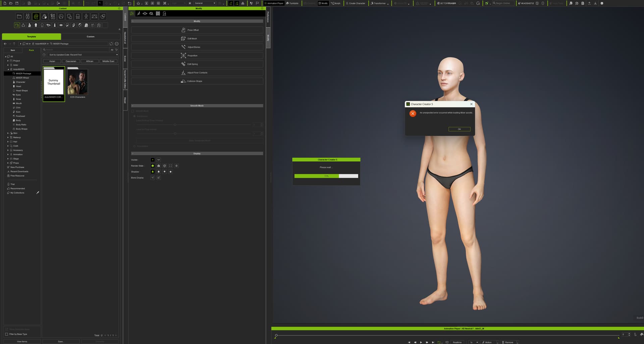Click the Collision Shape icon

point(183,81)
